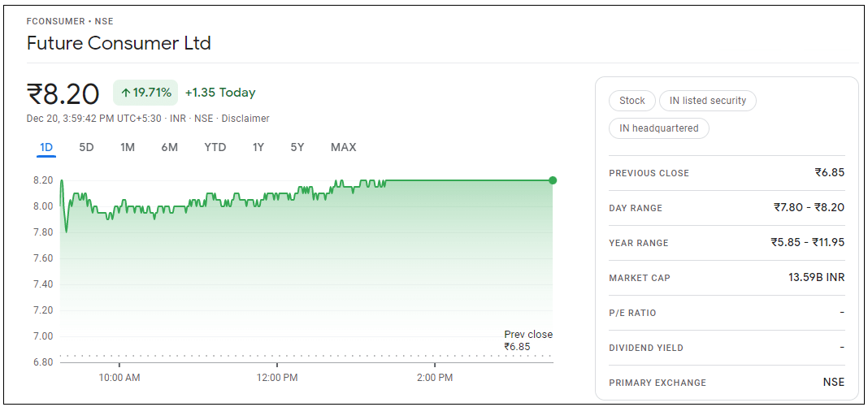Click the IN listed security chip
This screenshot has height=407, width=868.
pyautogui.click(x=707, y=101)
